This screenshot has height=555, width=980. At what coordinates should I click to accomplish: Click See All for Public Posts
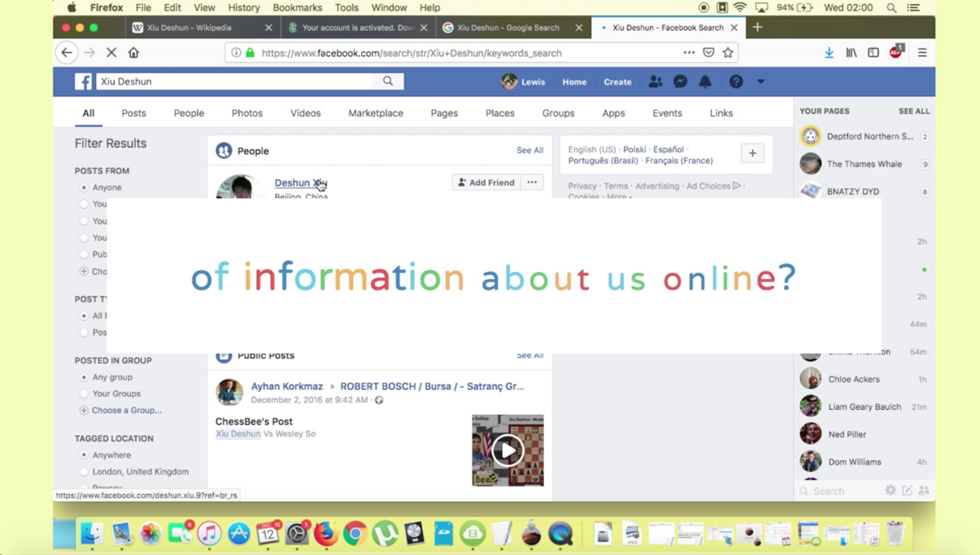[530, 355]
